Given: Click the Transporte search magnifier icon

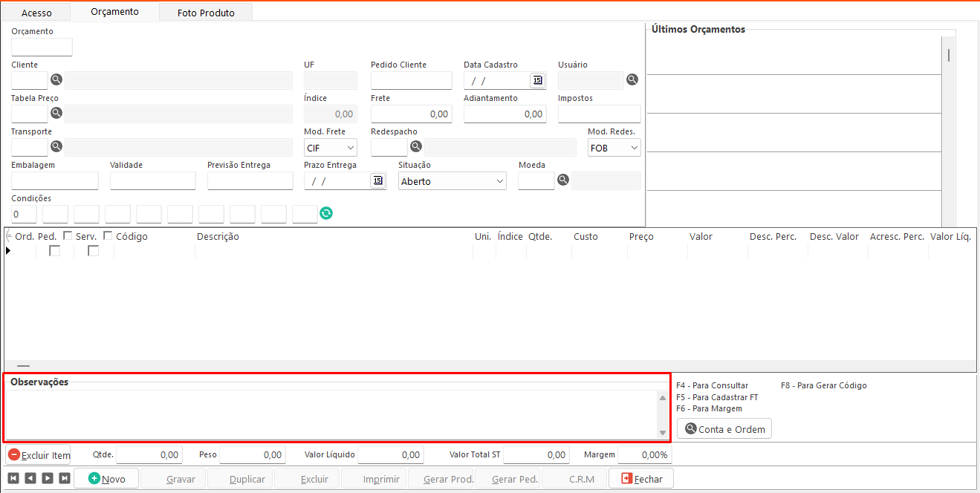Looking at the screenshot, I should [x=56, y=147].
